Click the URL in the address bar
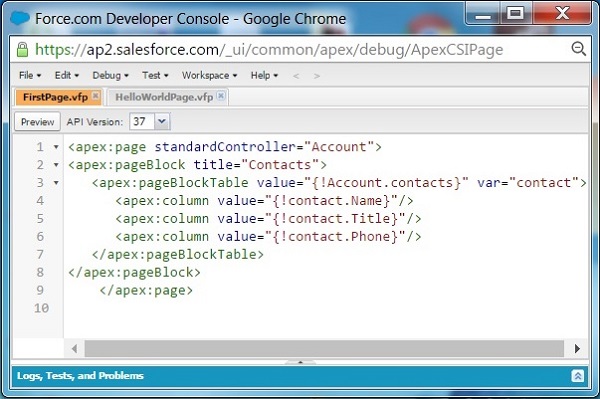600x399 pixels. point(269,50)
